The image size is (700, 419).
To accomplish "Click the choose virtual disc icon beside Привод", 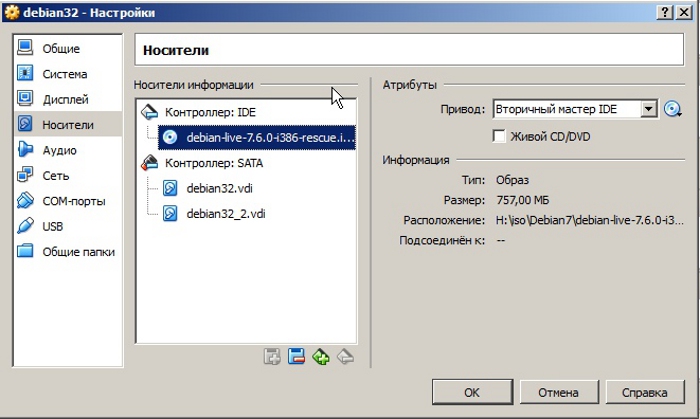I will (672, 109).
